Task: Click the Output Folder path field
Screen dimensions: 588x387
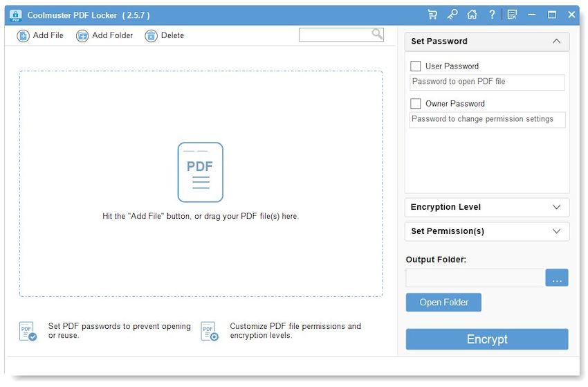Action: (x=475, y=278)
